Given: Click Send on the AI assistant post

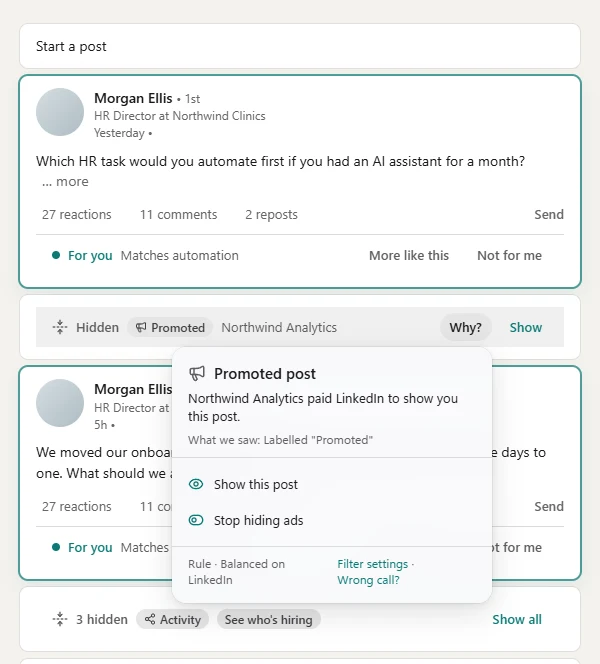Looking at the screenshot, I should pyautogui.click(x=549, y=215).
